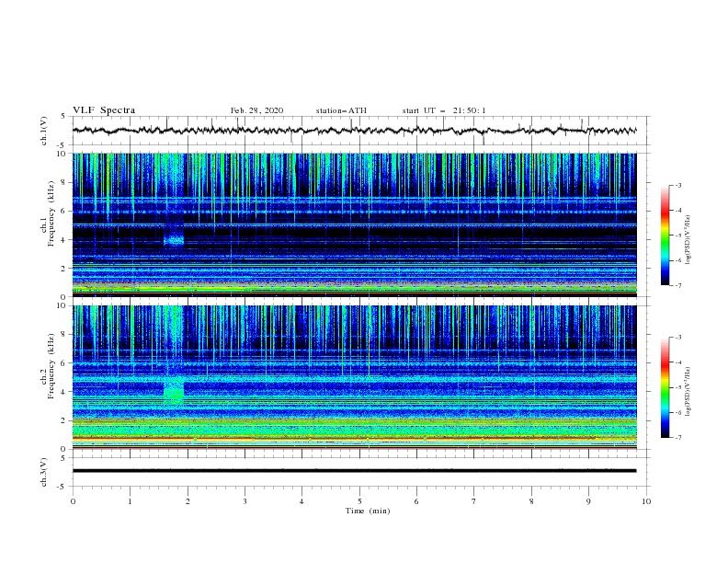Click the "6" tick on ch.2 frequency axis
The height and width of the screenshot is (563, 728).
(64, 363)
